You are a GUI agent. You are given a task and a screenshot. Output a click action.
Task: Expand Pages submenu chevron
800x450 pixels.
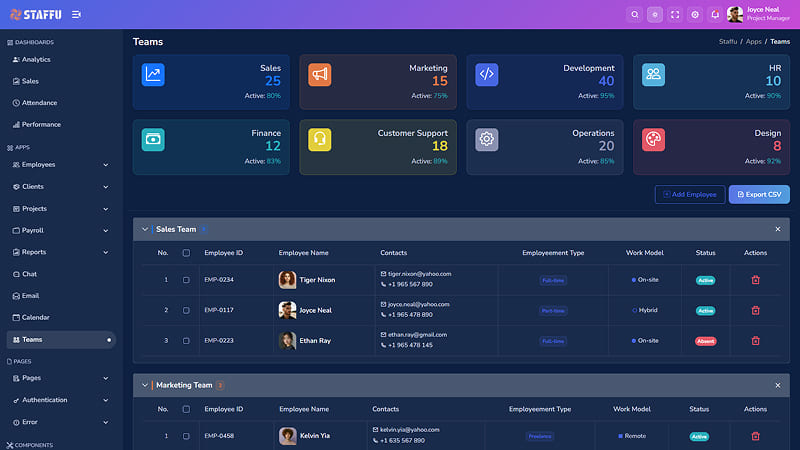coord(106,378)
